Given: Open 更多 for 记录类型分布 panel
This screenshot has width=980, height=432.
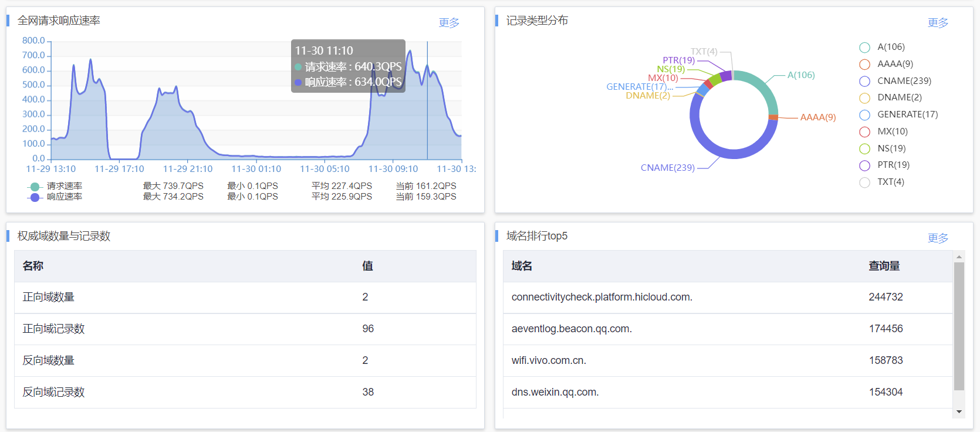Looking at the screenshot, I should point(938,23).
